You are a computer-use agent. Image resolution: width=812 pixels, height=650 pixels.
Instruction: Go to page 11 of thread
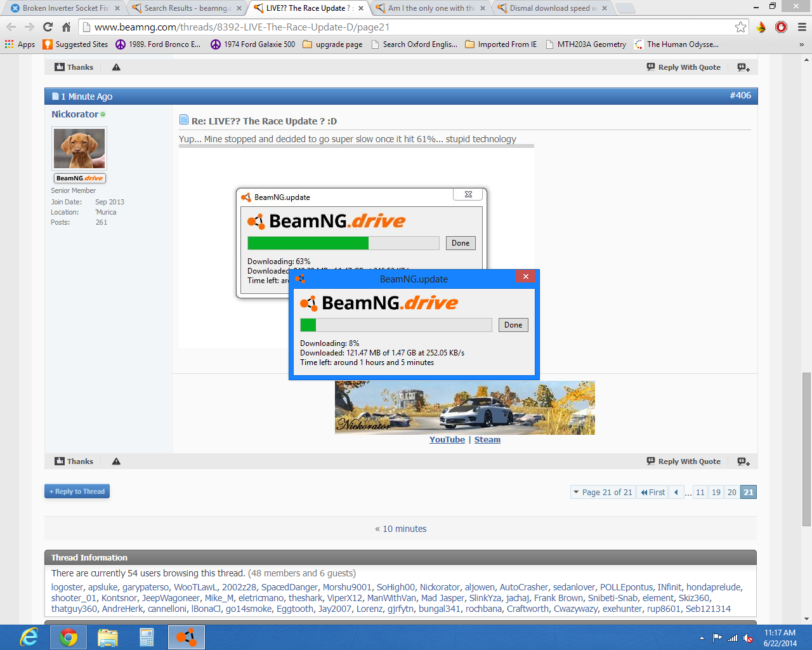(x=700, y=492)
